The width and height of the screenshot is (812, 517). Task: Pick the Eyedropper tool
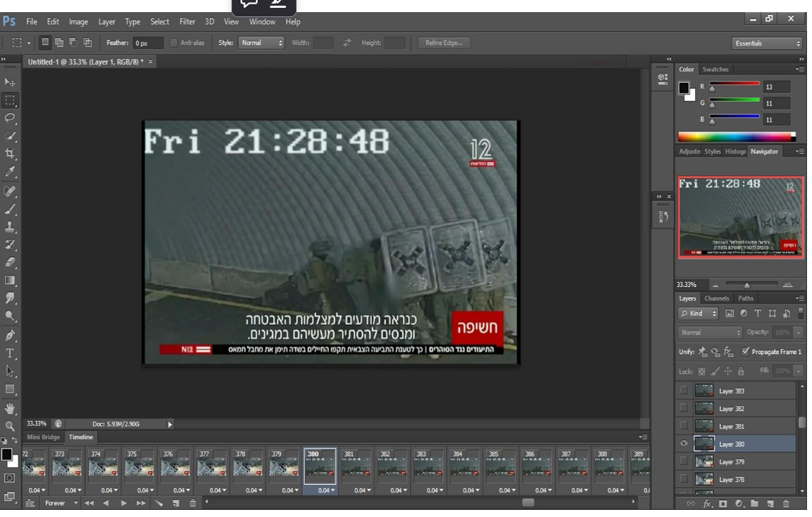pyautogui.click(x=10, y=172)
